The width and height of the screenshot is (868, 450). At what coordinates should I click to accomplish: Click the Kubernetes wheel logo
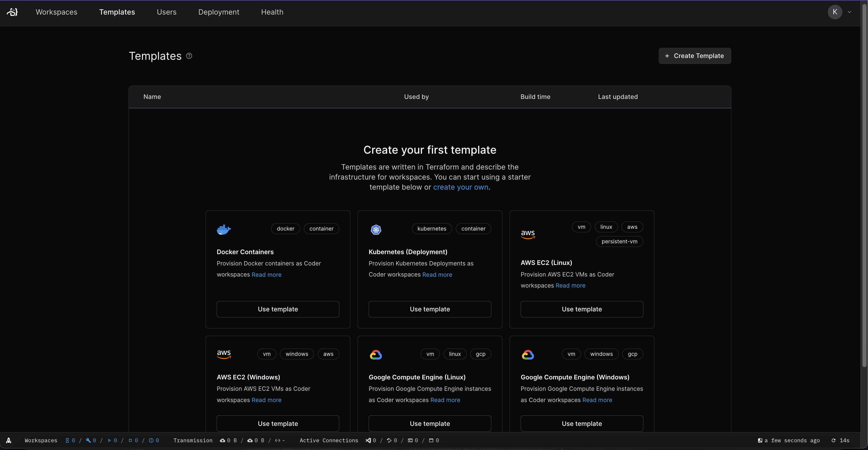point(376,229)
